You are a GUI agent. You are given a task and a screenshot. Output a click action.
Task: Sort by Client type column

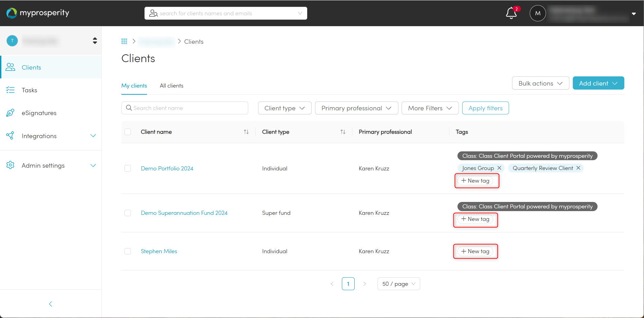click(343, 132)
